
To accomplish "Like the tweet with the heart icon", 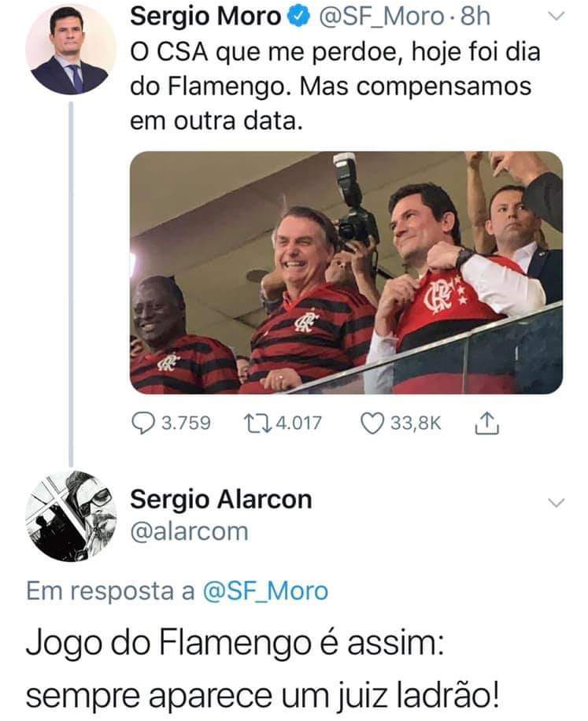I will click(x=372, y=423).
